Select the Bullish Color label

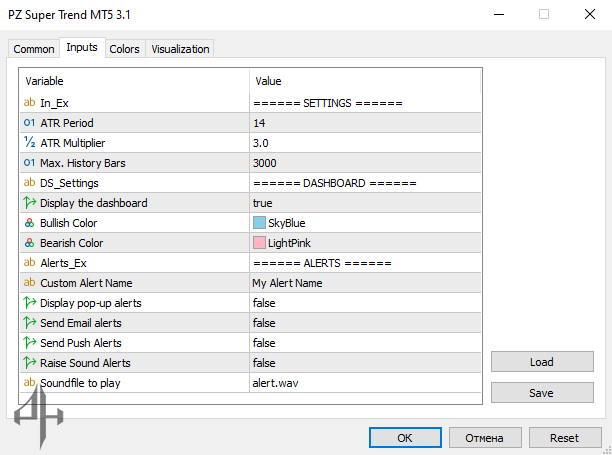tap(69, 223)
